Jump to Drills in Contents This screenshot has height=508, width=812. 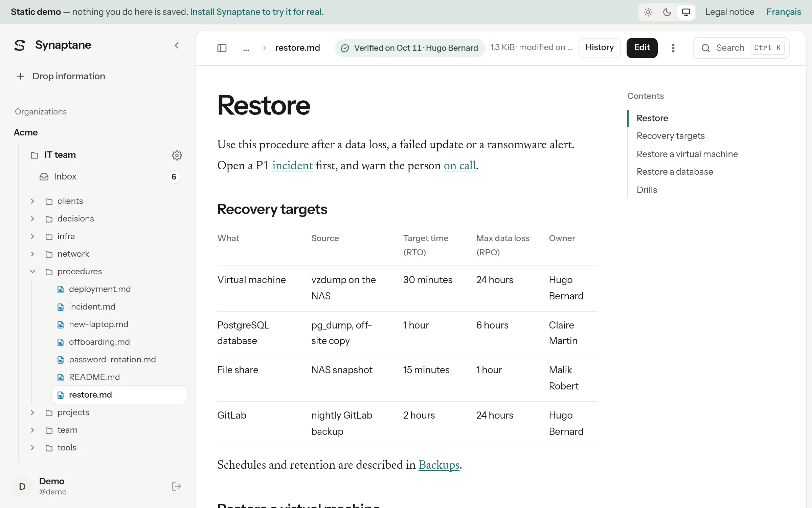(x=647, y=190)
